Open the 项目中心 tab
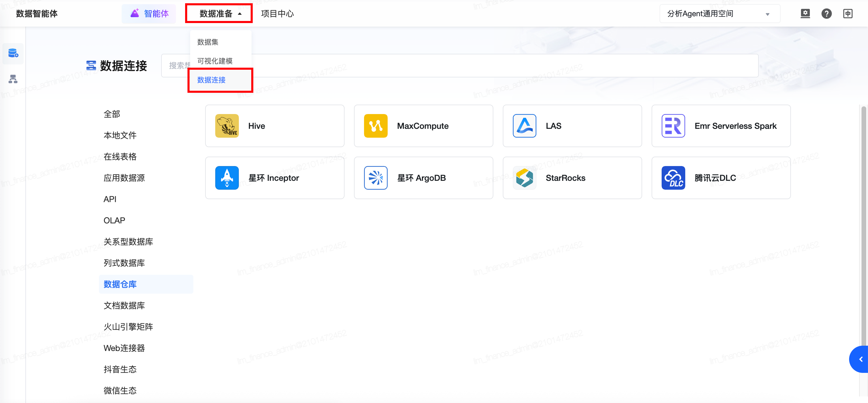This screenshot has height=403, width=868. pos(277,14)
